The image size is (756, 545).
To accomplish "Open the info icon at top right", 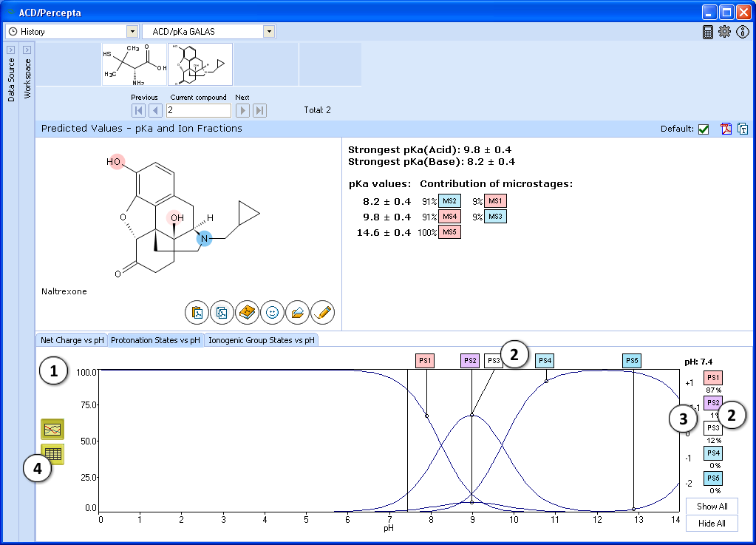I will pos(743,32).
